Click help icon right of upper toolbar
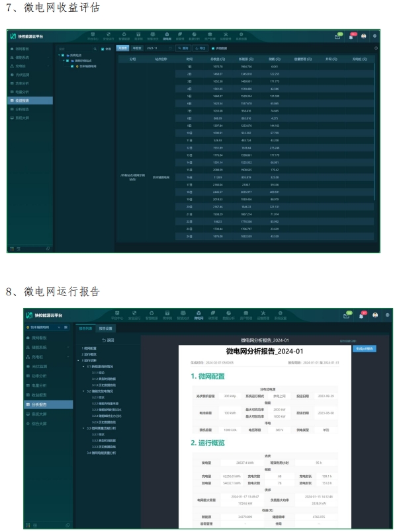 (x=376, y=48)
